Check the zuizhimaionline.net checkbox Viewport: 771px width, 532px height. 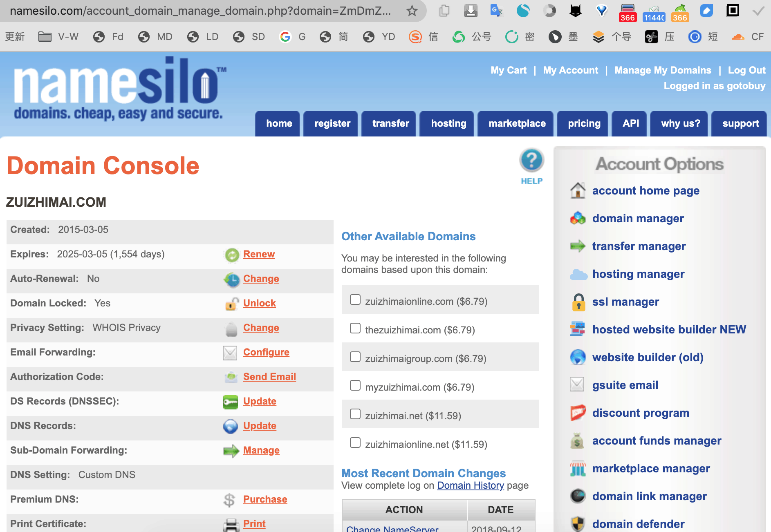355,443
